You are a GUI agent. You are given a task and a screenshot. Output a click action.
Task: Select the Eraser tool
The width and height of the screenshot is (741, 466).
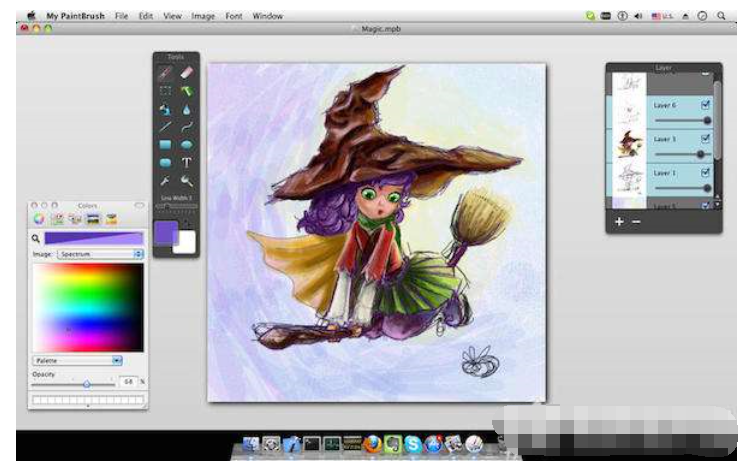click(187, 73)
